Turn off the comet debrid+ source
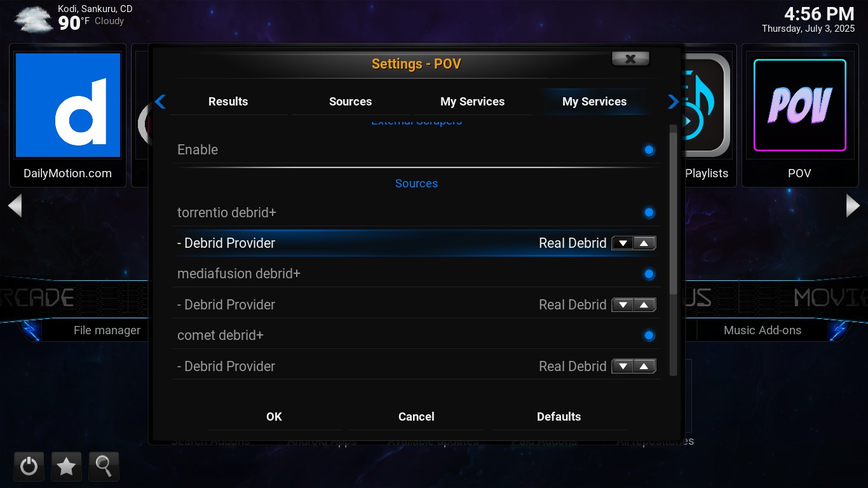Screen dimensions: 868x488 click(x=649, y=335)
